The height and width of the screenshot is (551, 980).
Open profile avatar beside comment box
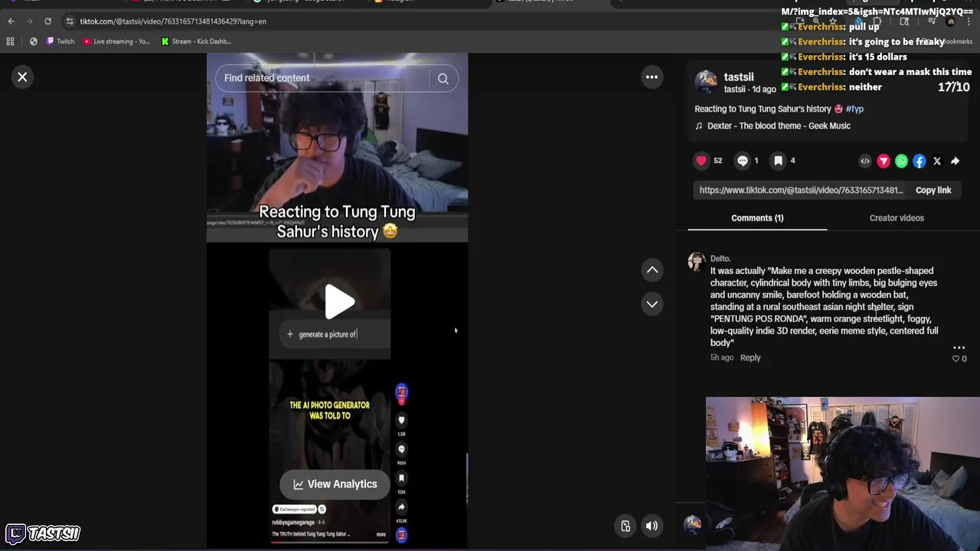(692, 524)
